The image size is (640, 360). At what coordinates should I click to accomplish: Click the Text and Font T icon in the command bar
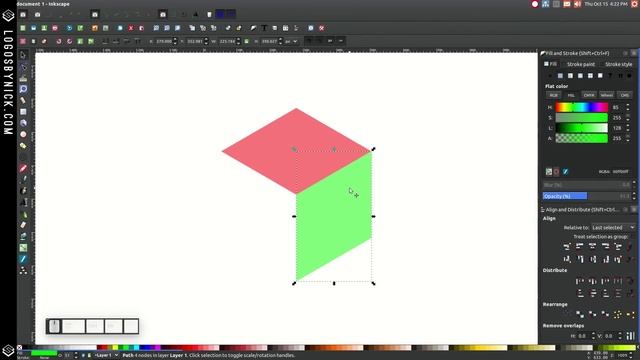point(264,28)
